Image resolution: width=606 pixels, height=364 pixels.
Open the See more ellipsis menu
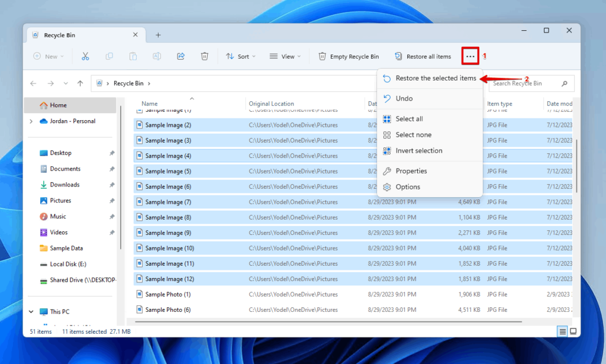tap(469, 56)
